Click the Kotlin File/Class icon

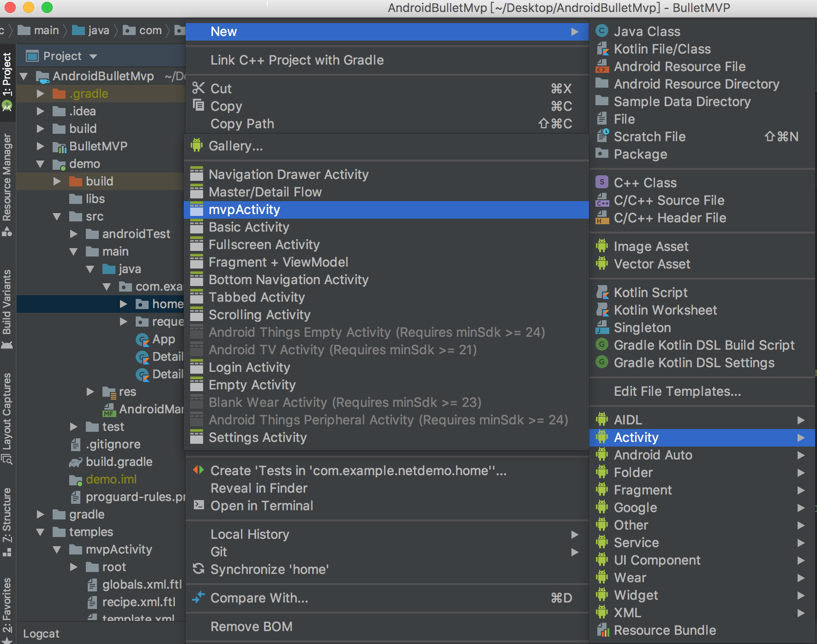pyautogui.click(x=602, y=48)
